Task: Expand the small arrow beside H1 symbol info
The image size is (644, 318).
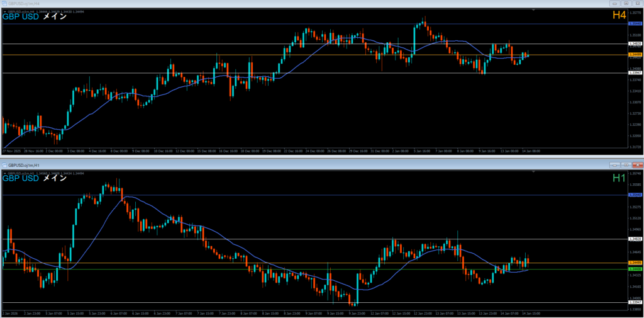Action: click(x=5, y=173)
